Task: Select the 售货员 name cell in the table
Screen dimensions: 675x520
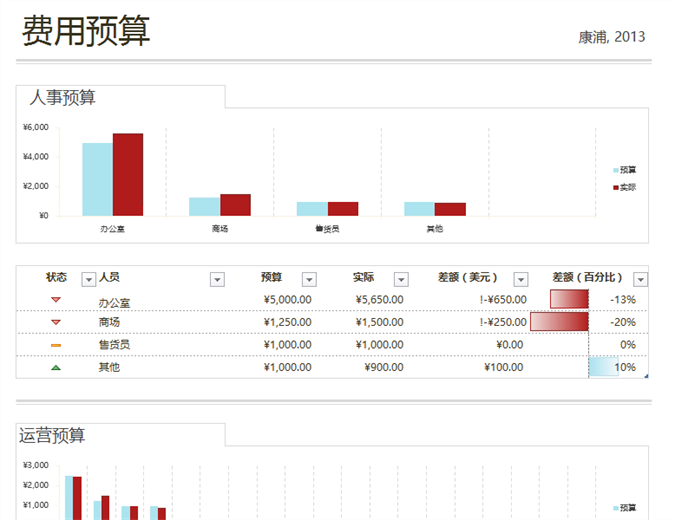Action: [114, 344]
